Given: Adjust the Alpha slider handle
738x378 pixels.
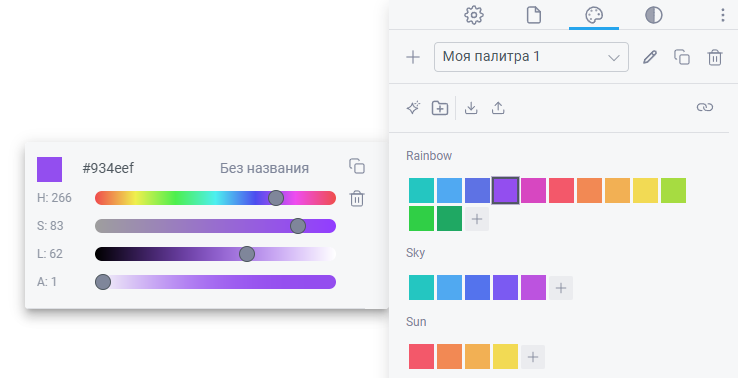Looking at the screenshot, I should [103, 282].
